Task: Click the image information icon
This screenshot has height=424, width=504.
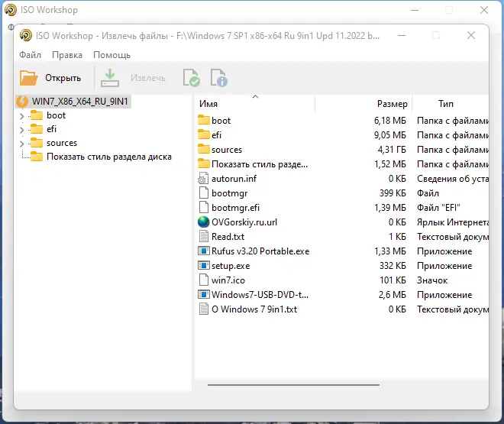Action: point(219,78)
